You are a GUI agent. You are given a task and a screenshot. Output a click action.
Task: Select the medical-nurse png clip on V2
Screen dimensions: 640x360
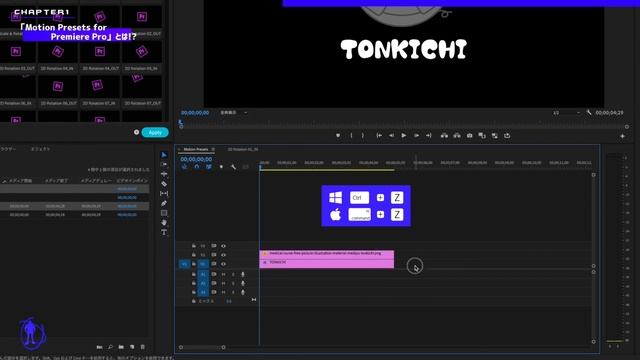coord(327,254)
